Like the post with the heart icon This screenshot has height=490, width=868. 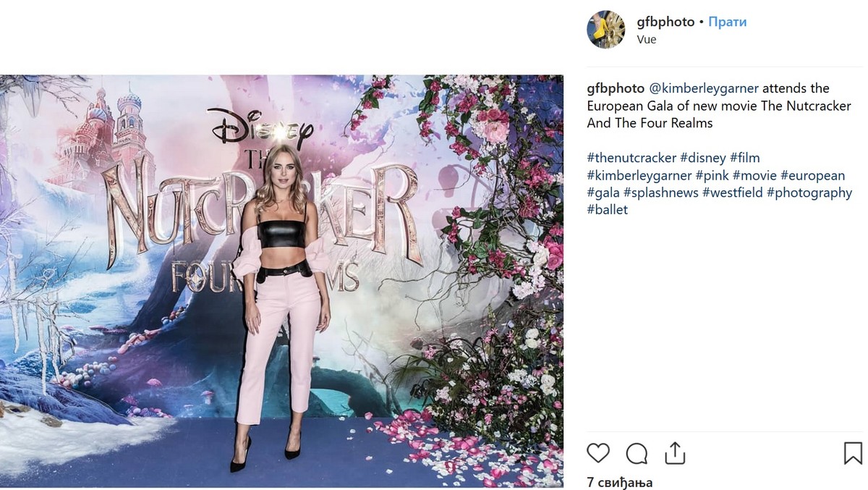pos(598,454)
